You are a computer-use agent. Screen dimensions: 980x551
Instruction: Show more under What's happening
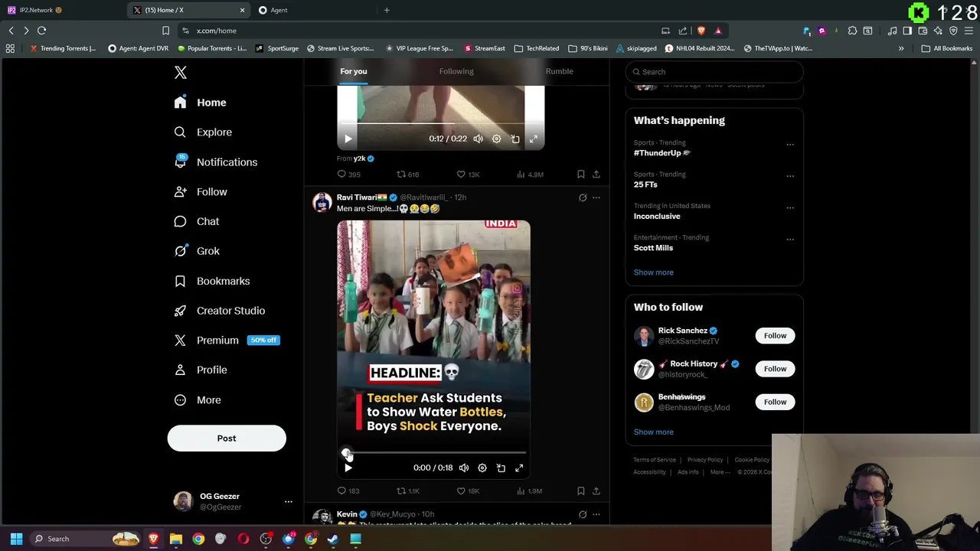654,272
